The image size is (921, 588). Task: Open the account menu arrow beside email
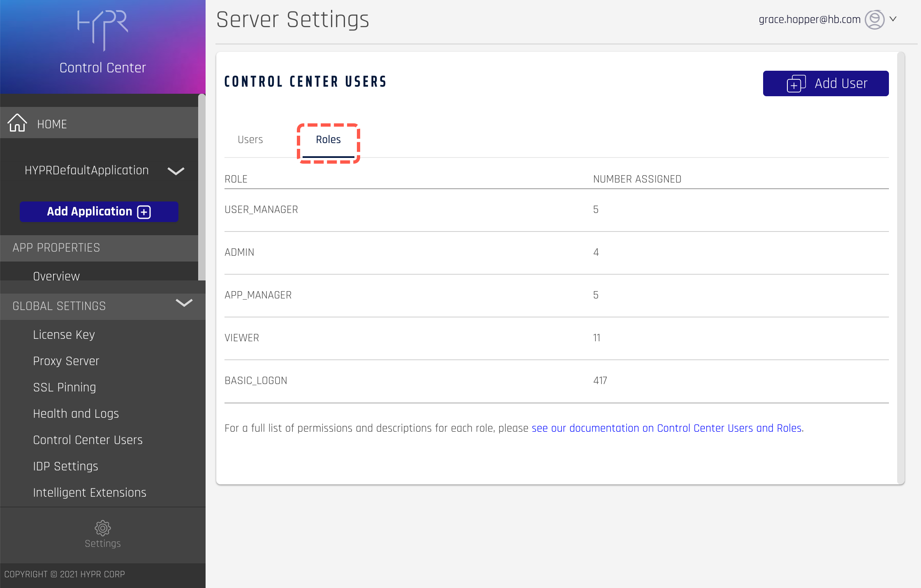(893, 19)
